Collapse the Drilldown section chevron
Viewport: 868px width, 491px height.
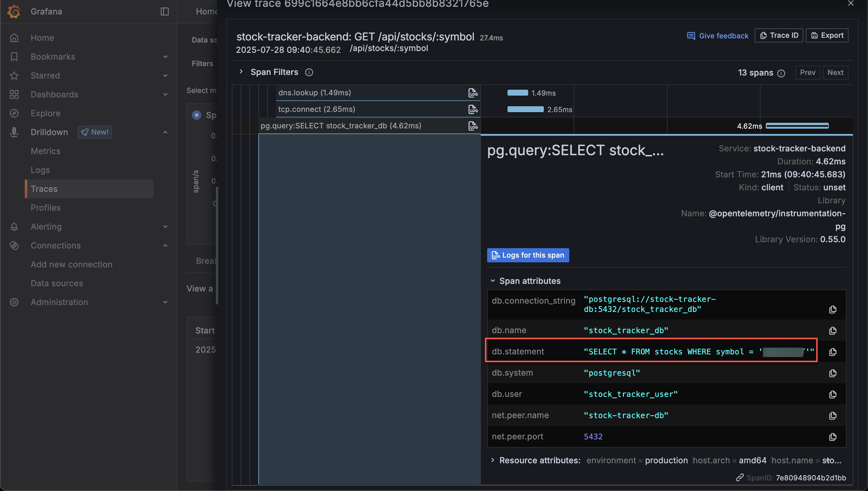[x=165, y=132]
